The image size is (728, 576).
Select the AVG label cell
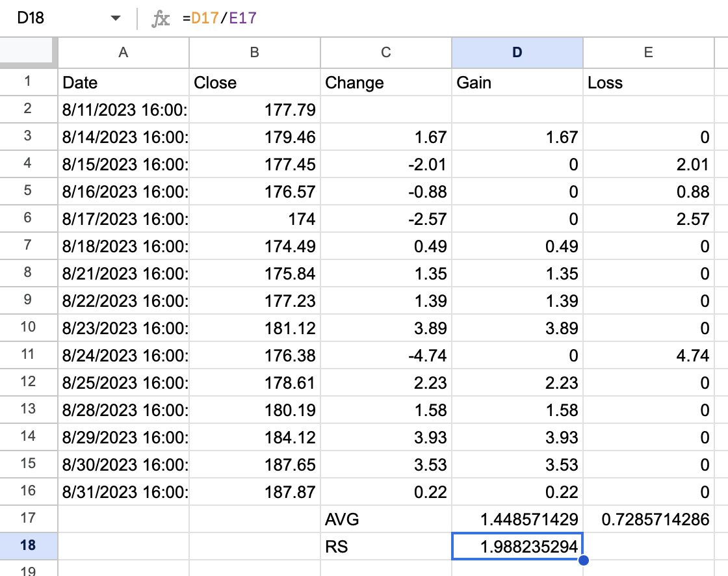386,519
